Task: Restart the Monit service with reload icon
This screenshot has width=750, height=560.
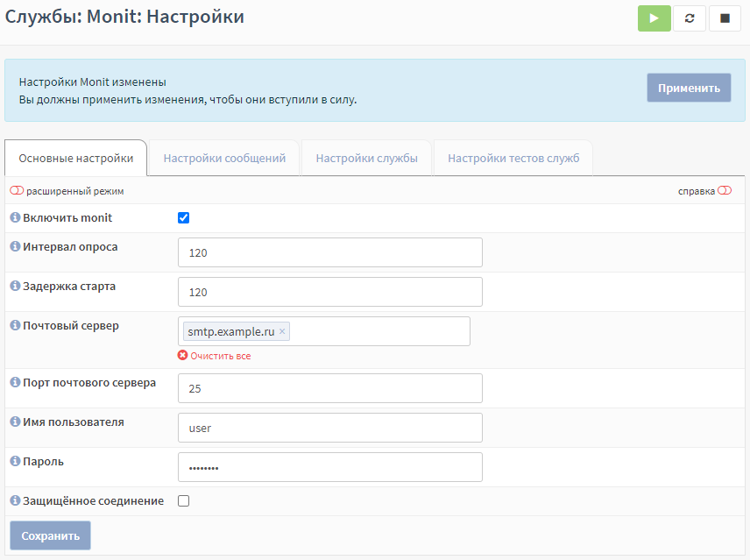Action: (x=690, y=18)
